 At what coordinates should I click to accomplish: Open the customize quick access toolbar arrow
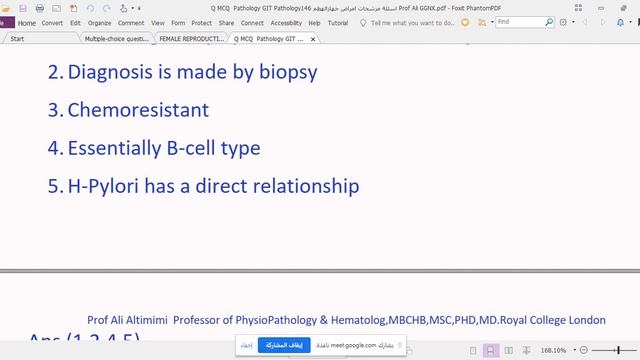[139, 8]
